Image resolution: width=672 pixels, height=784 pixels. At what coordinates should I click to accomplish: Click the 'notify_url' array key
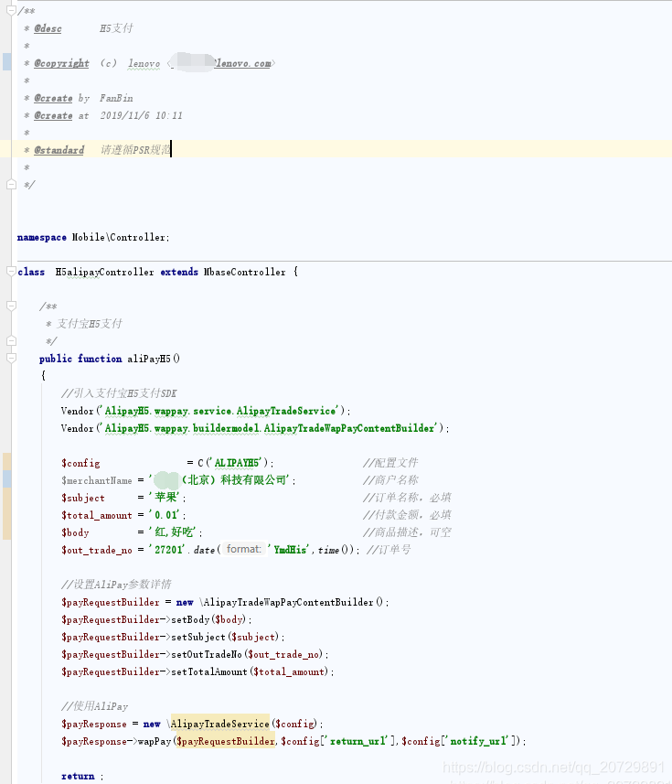coord(479,742)
